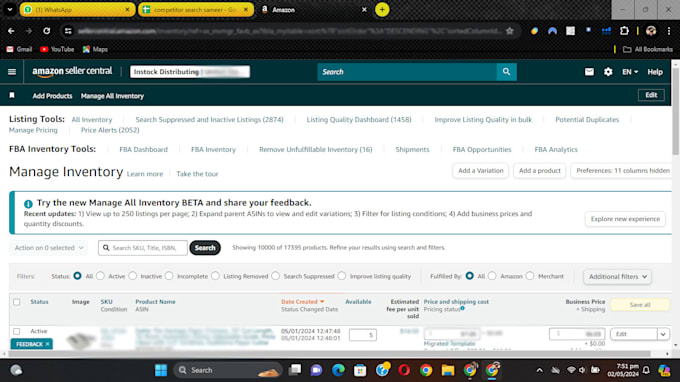Select the Inactive status filter
680x382 pixels.
coord(133,276)
